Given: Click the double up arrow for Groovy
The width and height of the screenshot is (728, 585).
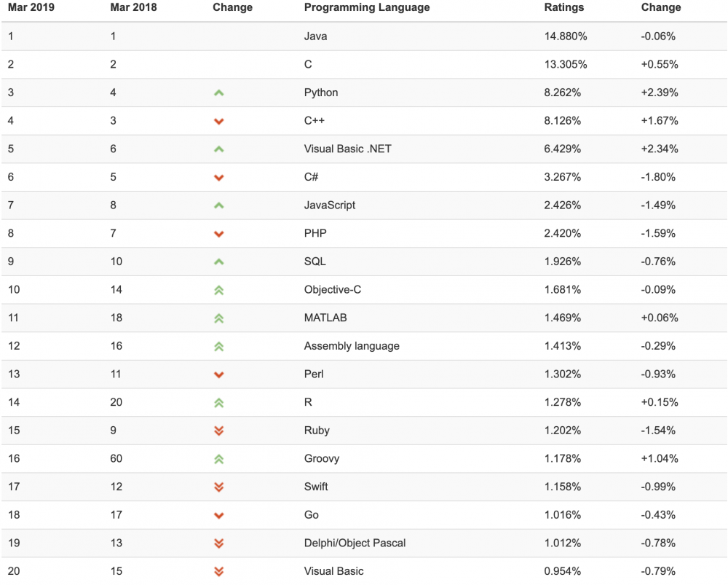Looking at the screenshot, I should pyautogui.click(x=218, y=459).
